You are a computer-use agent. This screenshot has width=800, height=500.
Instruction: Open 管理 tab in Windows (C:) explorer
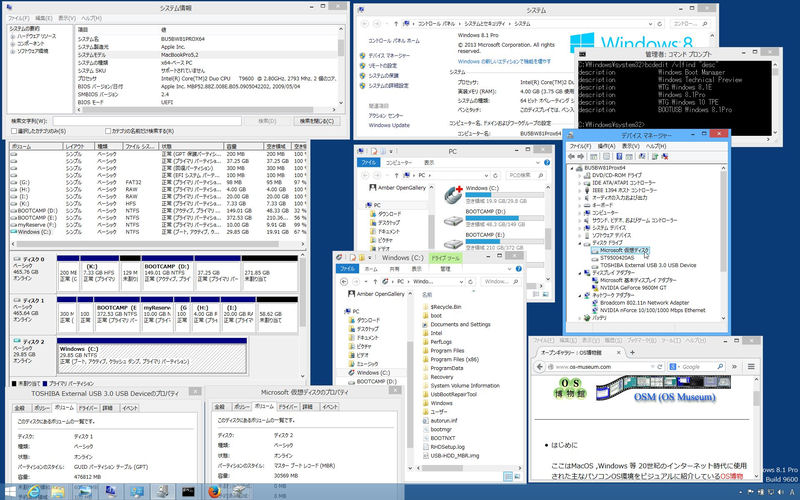[445, 269]
